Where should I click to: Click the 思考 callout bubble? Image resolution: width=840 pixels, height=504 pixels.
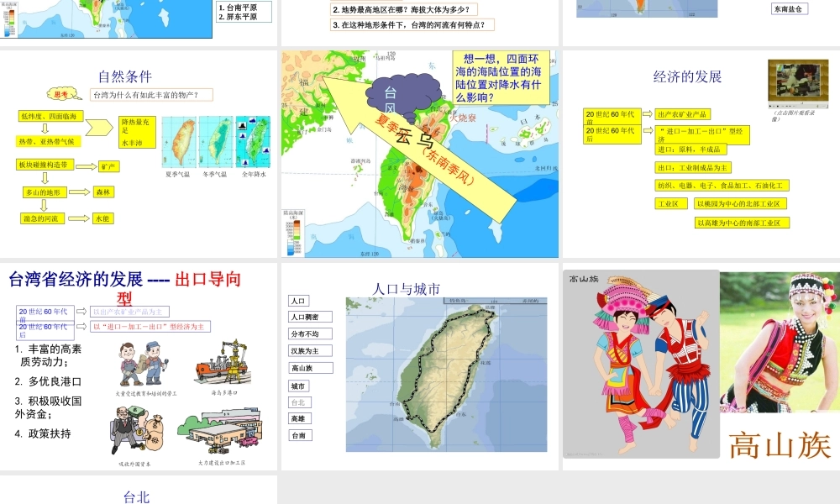tap(63, 95)
